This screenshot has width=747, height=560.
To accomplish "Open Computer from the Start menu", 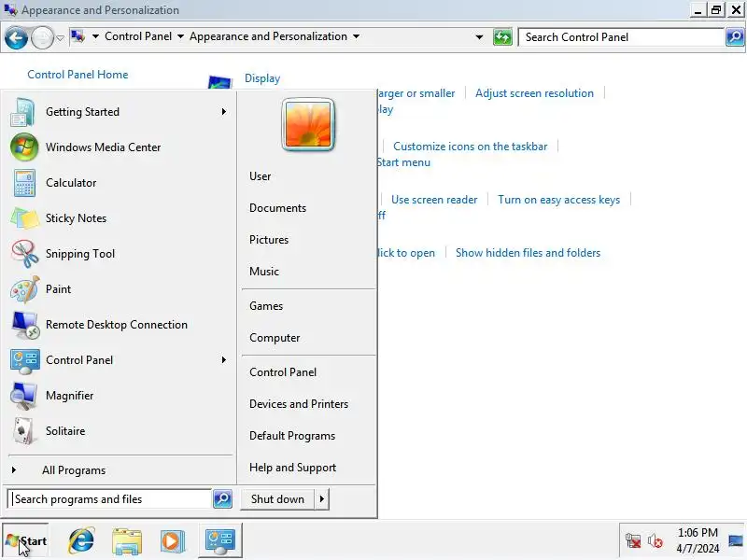I will point(275,338).
